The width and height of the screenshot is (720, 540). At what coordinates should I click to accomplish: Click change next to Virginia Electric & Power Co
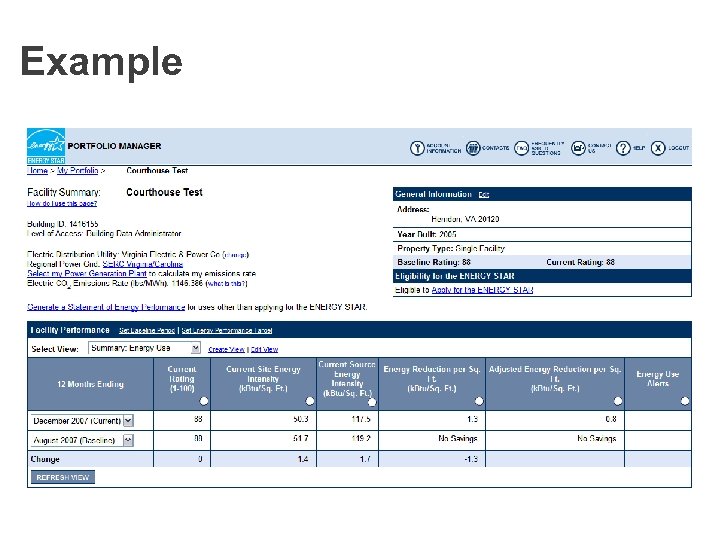236,254
